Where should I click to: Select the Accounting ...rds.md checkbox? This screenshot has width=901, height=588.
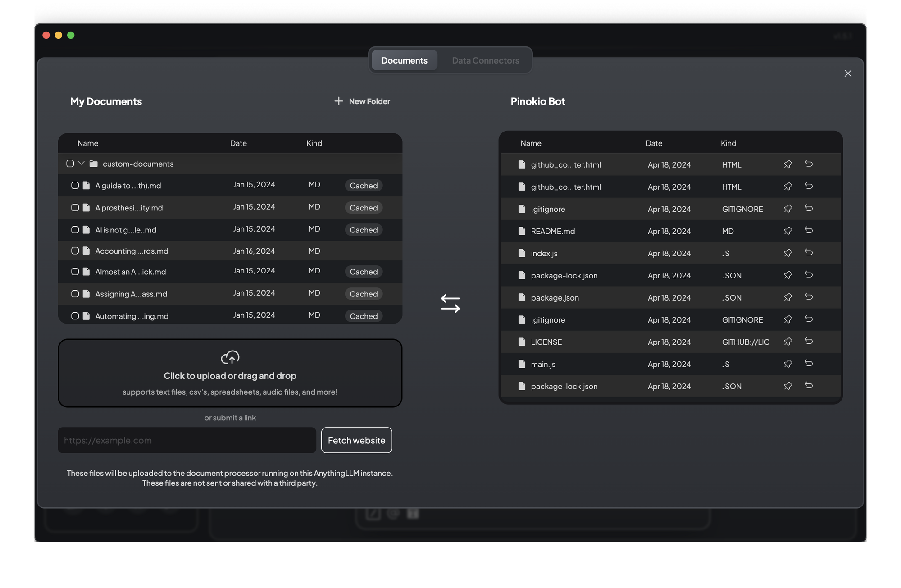click(75, 251)
